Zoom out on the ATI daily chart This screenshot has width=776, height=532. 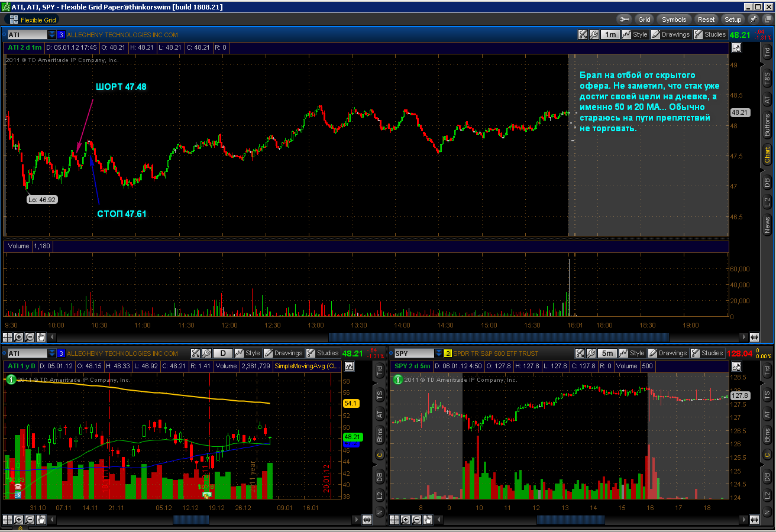point(30,520)
